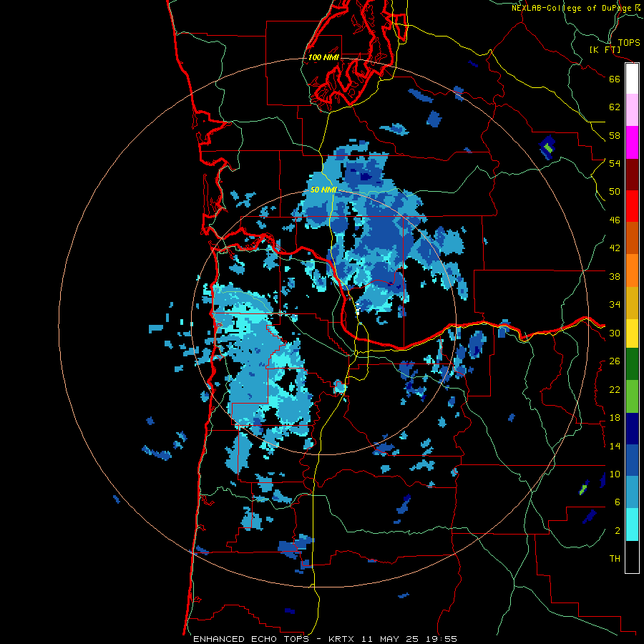Select the magenta legend color block

coord(632,142)
